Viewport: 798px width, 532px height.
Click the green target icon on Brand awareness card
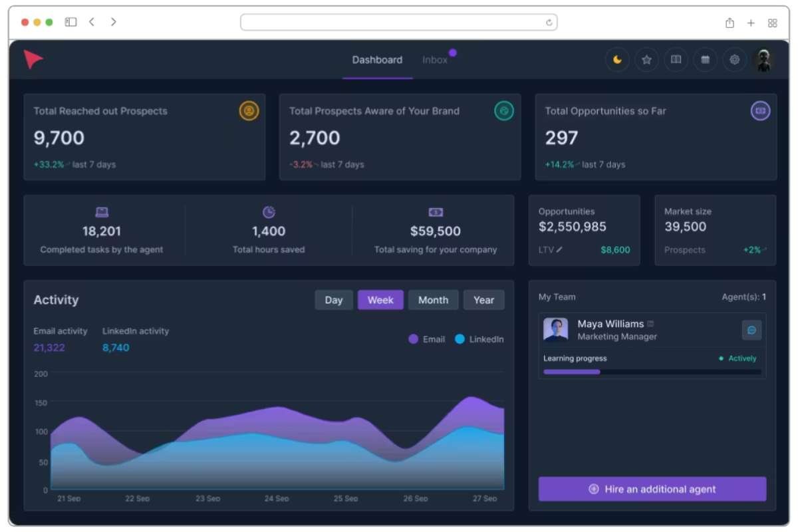pyautogui.click(x=505, y=111)
